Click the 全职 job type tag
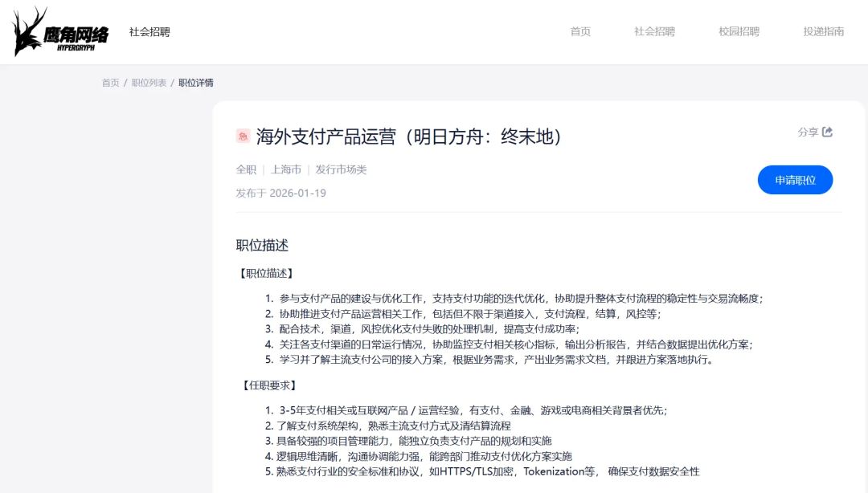 [x=246, y=169]
